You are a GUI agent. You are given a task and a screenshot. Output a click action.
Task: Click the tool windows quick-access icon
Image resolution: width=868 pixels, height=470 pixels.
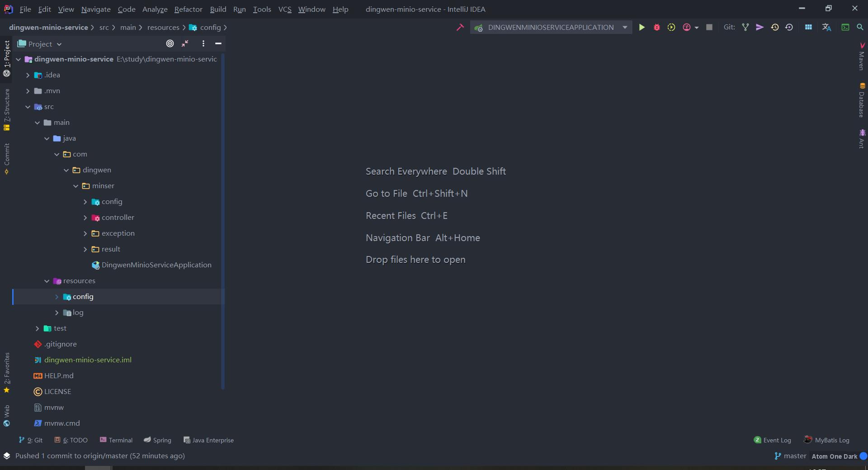click(7, 456)
